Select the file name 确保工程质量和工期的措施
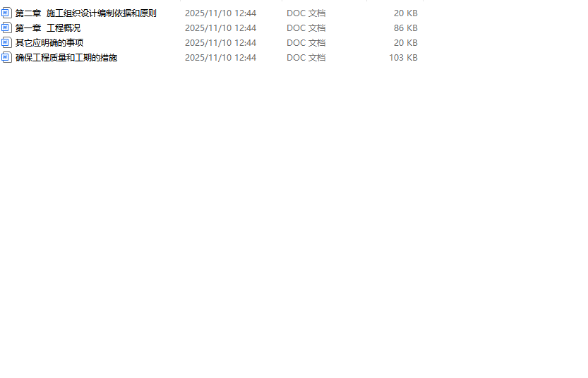 click(x=66, y=58)
